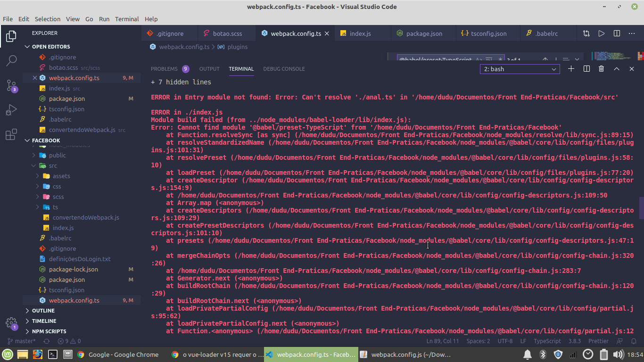The image size is (644, 362).
Task: Kill the terminal with trash icon
Action: 601,69
